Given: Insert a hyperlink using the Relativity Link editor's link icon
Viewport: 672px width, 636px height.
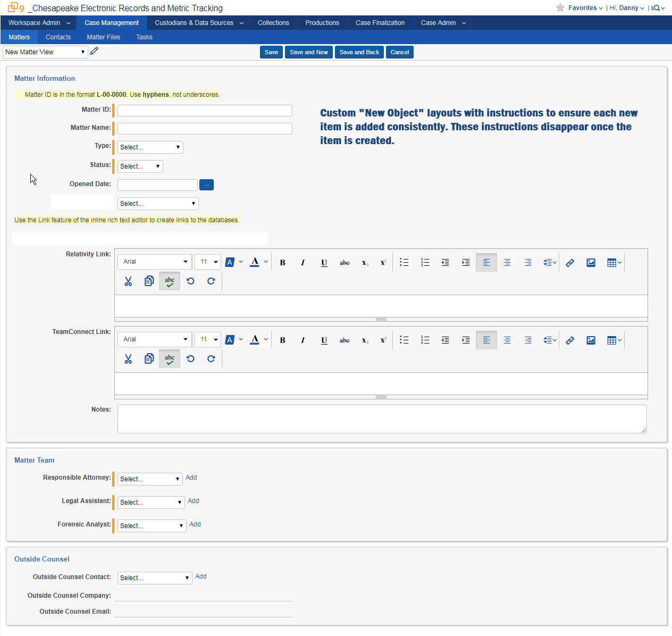Looking at the screenshot, I should pos(569,262).
